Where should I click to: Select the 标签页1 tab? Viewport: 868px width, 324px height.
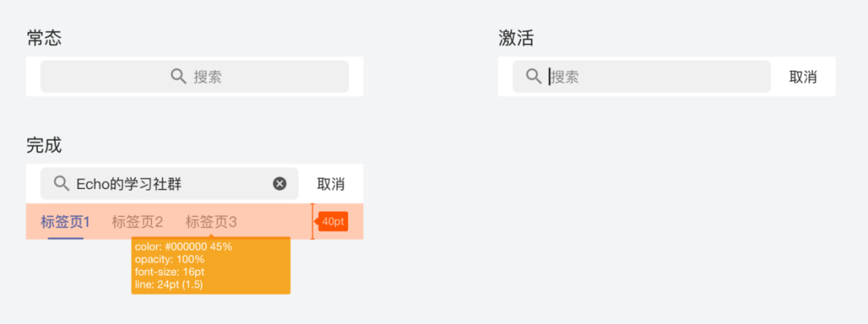(x=65, y=222)
